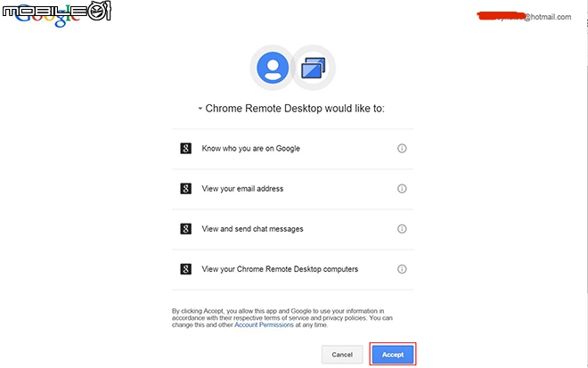
Task: Show info for View and send chat messages
Action: tap(402, 229)
